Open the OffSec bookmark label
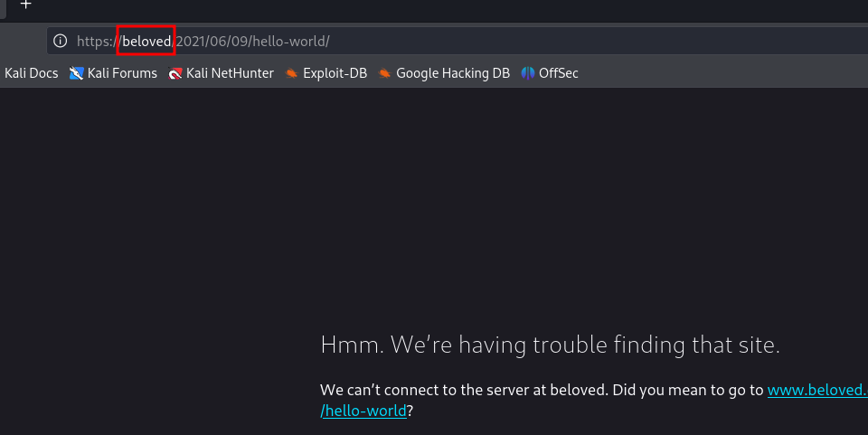This screenshot has height=435, width=868. pyautogui.click(x=558, y=73)
